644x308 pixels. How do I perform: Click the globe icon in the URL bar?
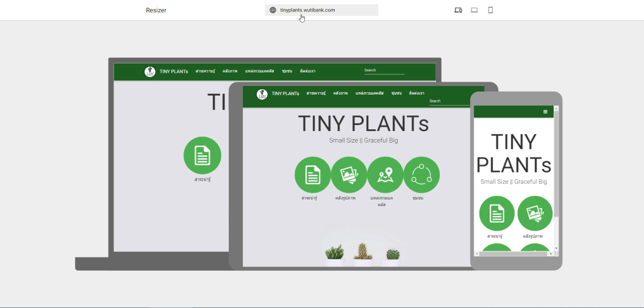[273, 10]
